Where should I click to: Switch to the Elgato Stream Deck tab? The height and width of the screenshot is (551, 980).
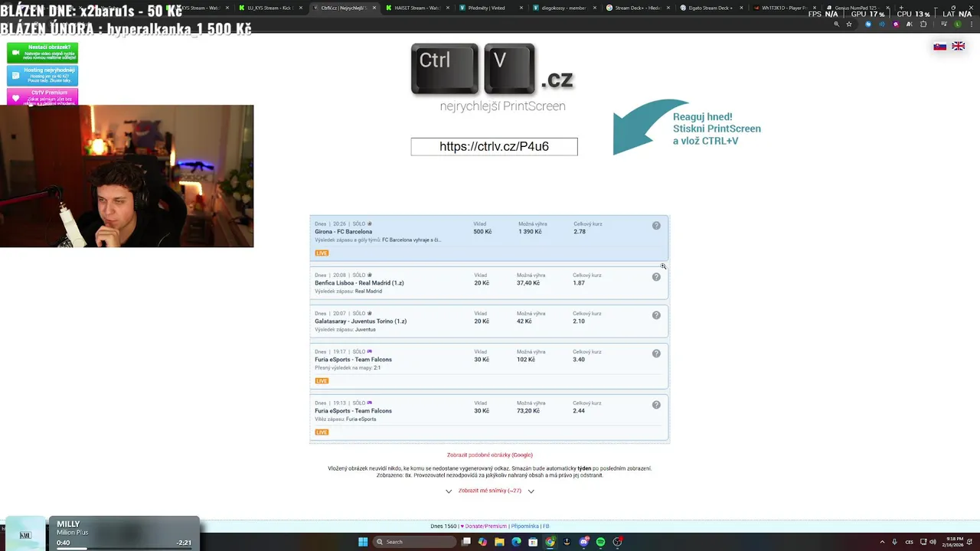coord(709,8)
